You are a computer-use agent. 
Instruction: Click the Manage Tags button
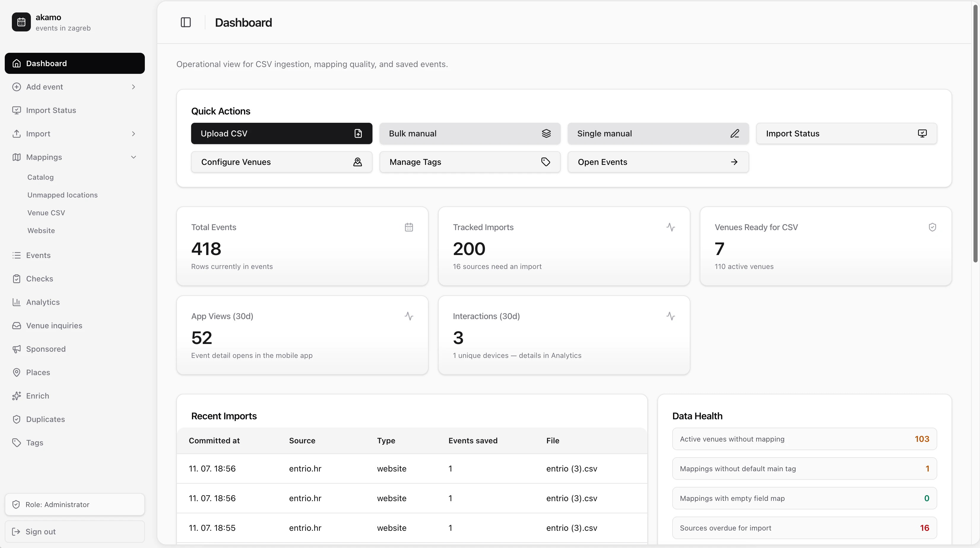[470, 162]
